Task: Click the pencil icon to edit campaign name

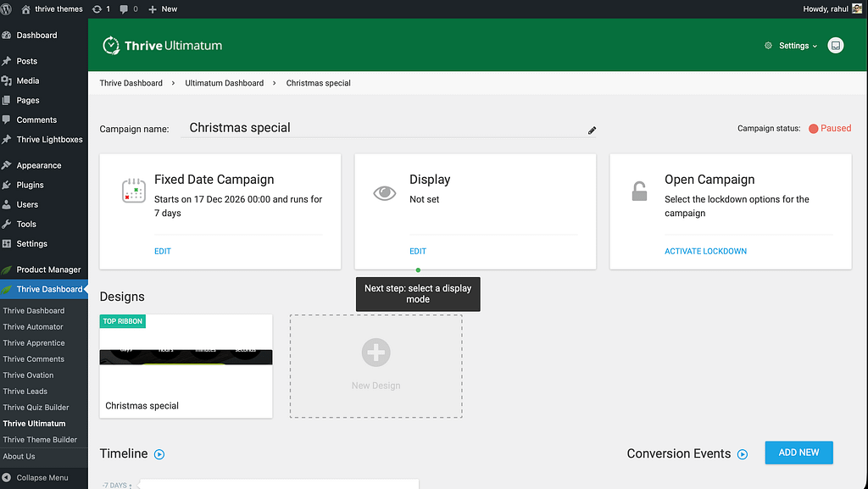Action: [x=592, y=130]
